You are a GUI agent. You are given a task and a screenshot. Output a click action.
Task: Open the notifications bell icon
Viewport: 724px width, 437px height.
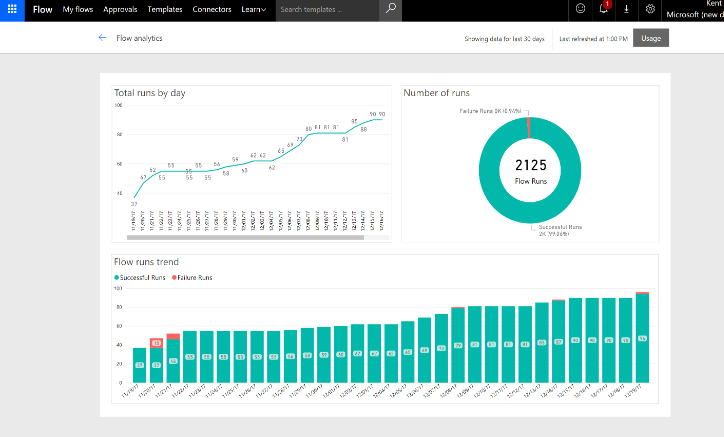pos(603,8)
